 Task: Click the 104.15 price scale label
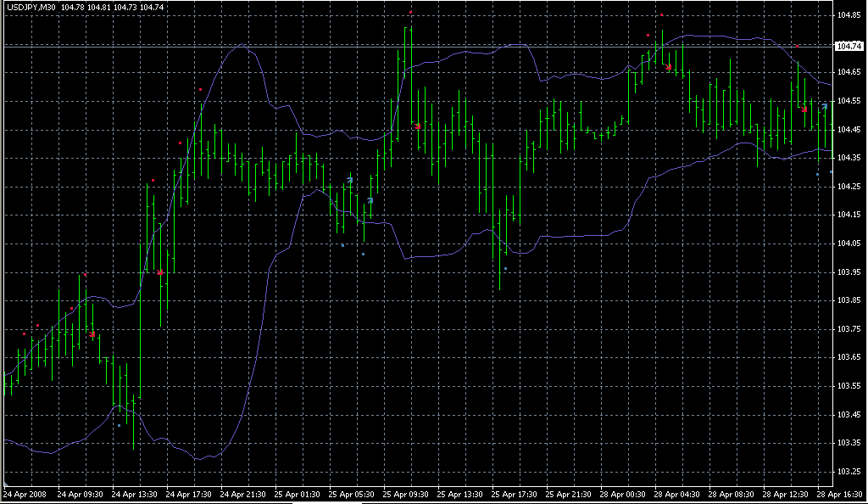849,215
